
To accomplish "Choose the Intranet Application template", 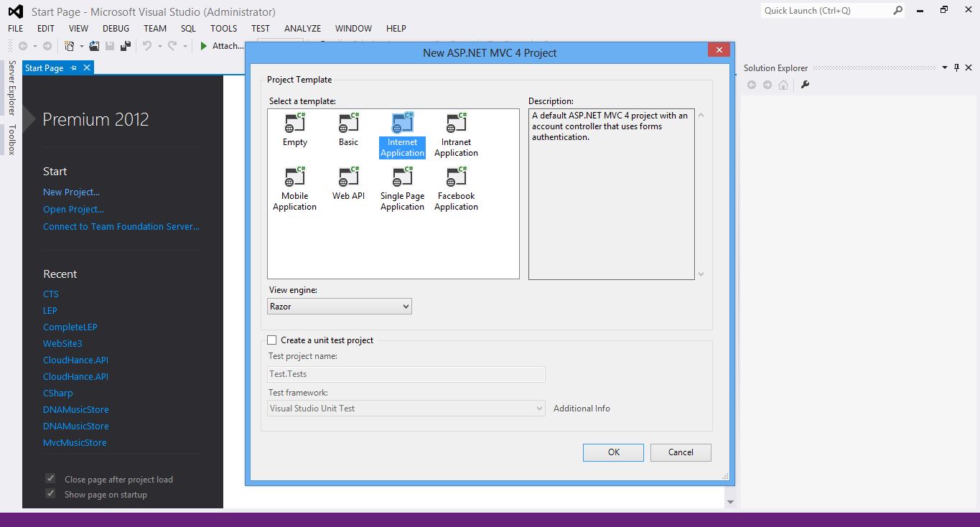I will coord(456,133).
